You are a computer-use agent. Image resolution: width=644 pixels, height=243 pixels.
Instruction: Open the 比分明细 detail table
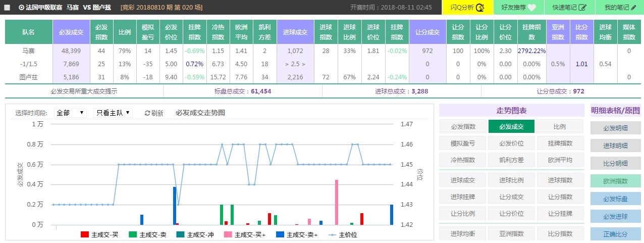coord(615,163)
